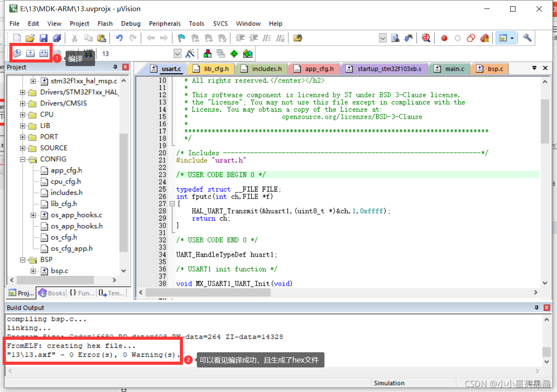
Task: Switch to the main.c tab
Action: coord(449,69)
